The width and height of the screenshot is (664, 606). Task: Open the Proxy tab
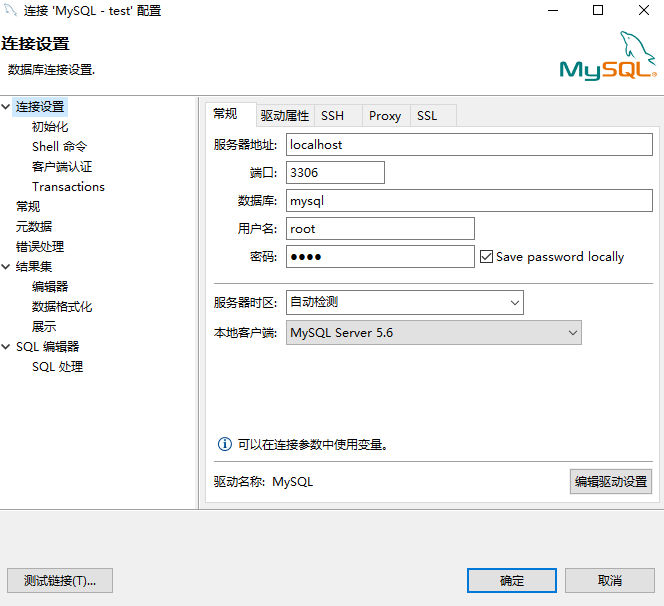pyautogui.click(x=385, y=116)
